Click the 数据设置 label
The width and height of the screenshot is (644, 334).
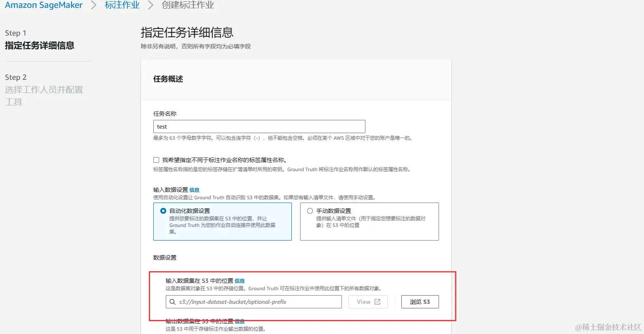coord(165,258)
